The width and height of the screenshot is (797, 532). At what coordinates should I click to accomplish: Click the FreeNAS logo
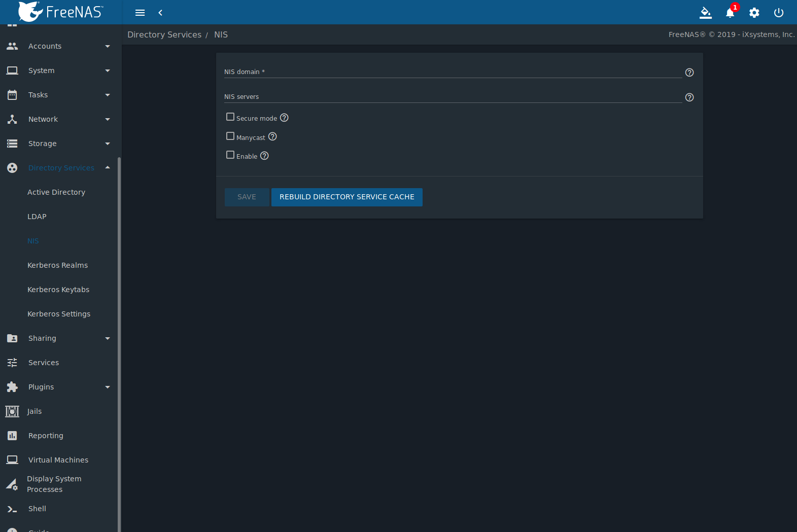click(61, 12)
